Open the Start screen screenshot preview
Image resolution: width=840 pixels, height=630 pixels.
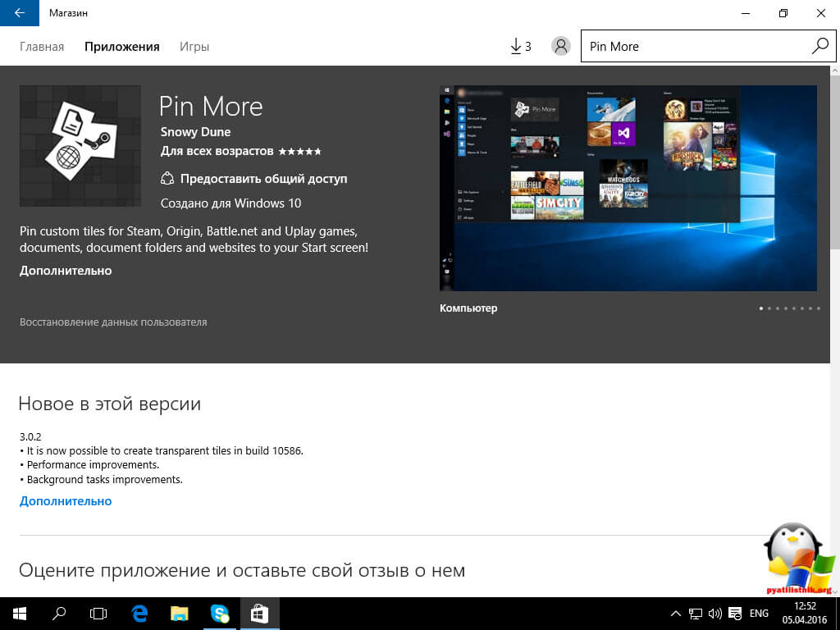click(628, 188)
